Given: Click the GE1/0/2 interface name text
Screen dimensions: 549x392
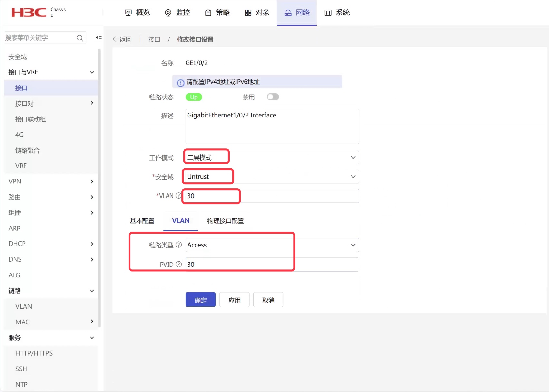Looking at the screenshot, I should (x=197, y=63).
